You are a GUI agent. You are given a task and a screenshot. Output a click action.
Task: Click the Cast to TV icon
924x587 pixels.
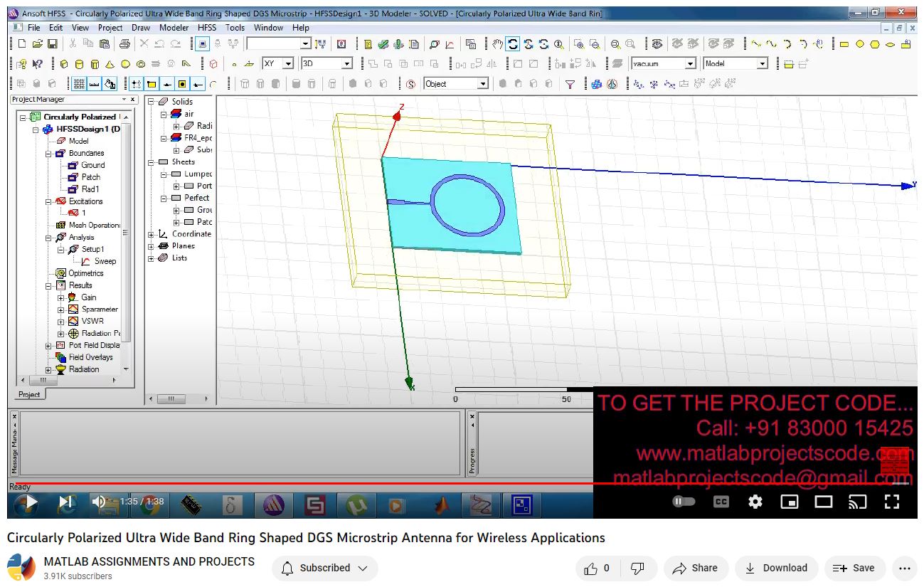(x=858, y=502)
